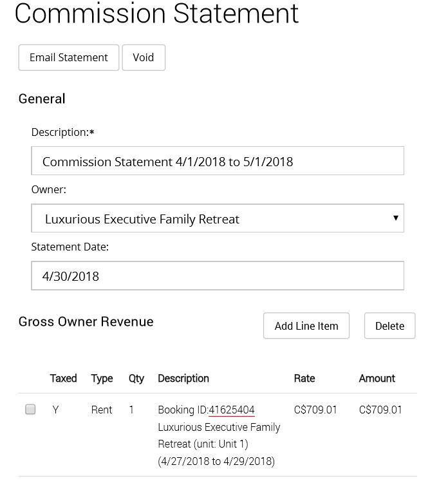The height and width of the screenshot is (492, 448).
Task: Click the Commission Statement page title
Action: point(156,14)
